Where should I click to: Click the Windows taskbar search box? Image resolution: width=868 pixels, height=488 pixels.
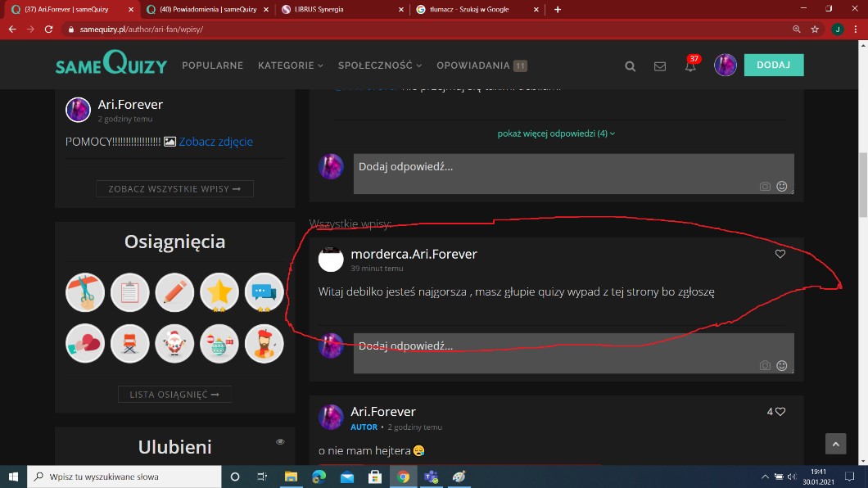coord(123,477)
